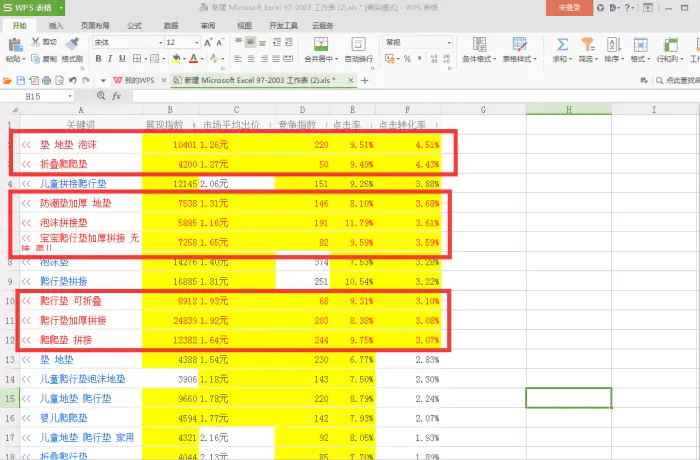
Task: Toggle Underline formatting
Action: click(122, 59)
